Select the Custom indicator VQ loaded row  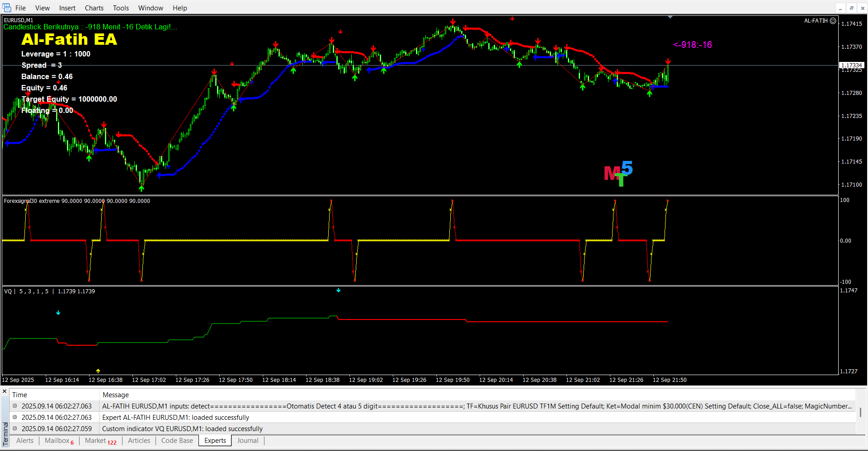tap(433, 428)
